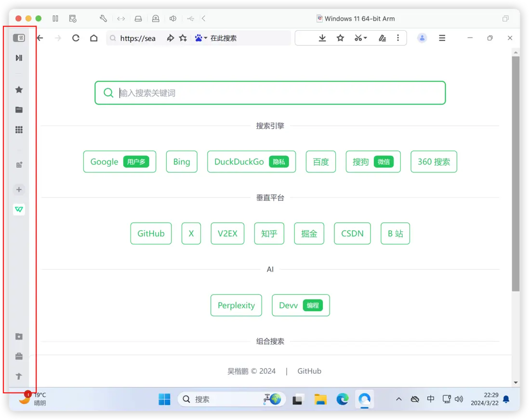Open Task View on the taskbar
The width and height of the screenshot is (529, 420).
298,399
